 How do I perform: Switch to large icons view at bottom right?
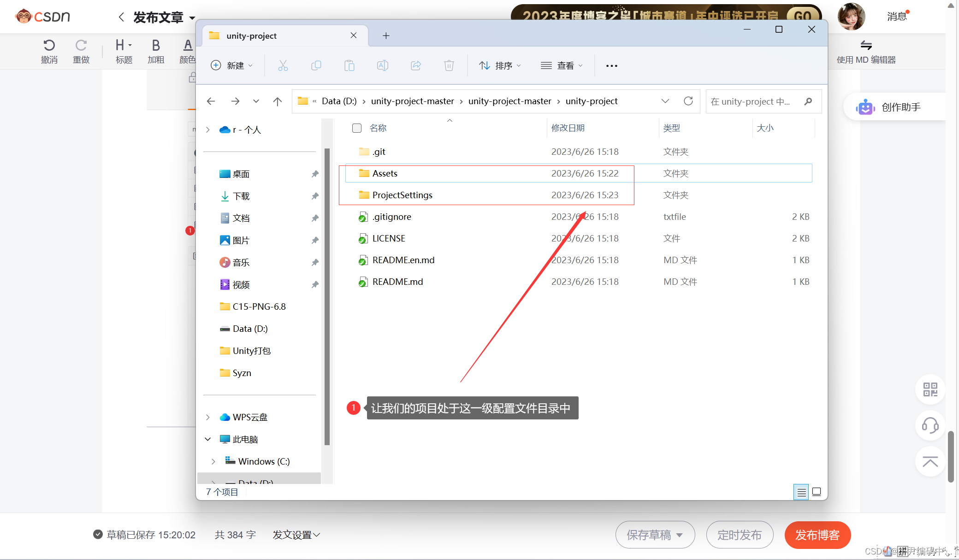pos(817,492)
